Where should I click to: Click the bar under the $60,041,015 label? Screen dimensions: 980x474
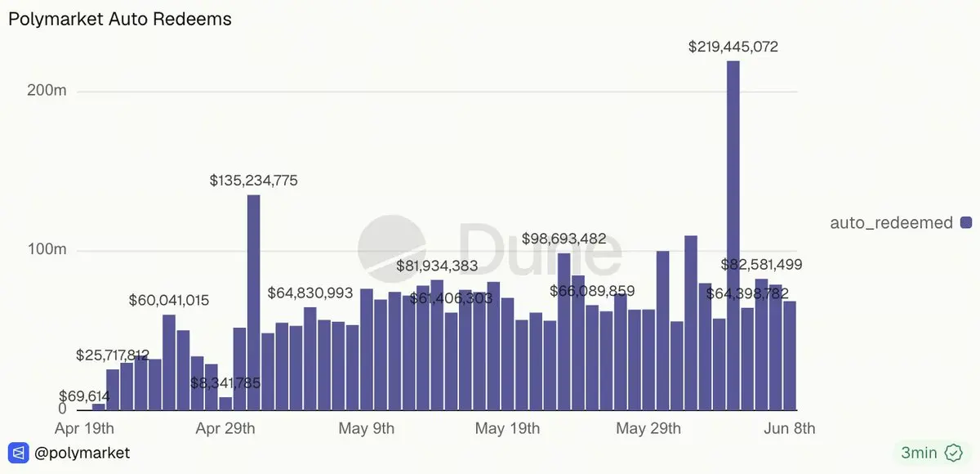(169, 362)
